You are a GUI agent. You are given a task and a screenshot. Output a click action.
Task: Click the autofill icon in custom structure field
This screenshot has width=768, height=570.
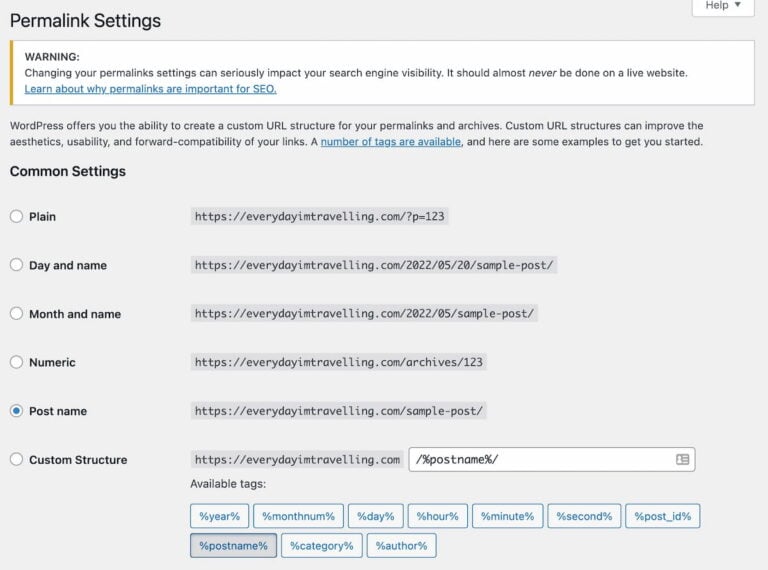pyautogui.click(x=682, y=459)
